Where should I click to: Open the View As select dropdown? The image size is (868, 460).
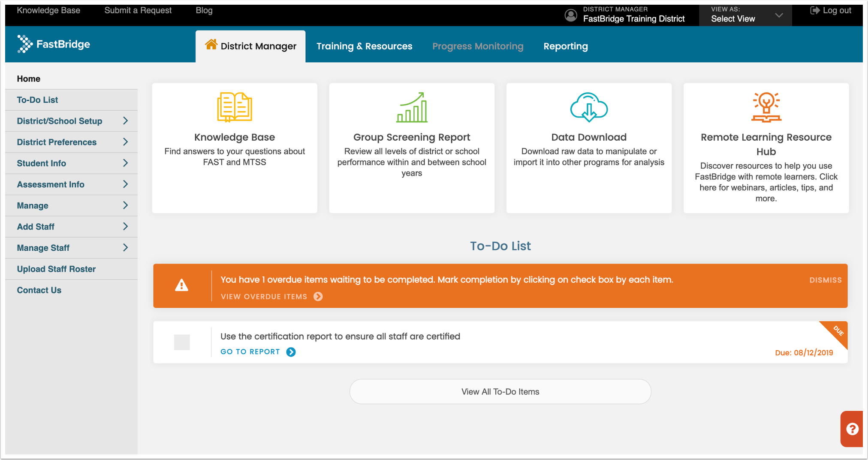coord(745,15)
